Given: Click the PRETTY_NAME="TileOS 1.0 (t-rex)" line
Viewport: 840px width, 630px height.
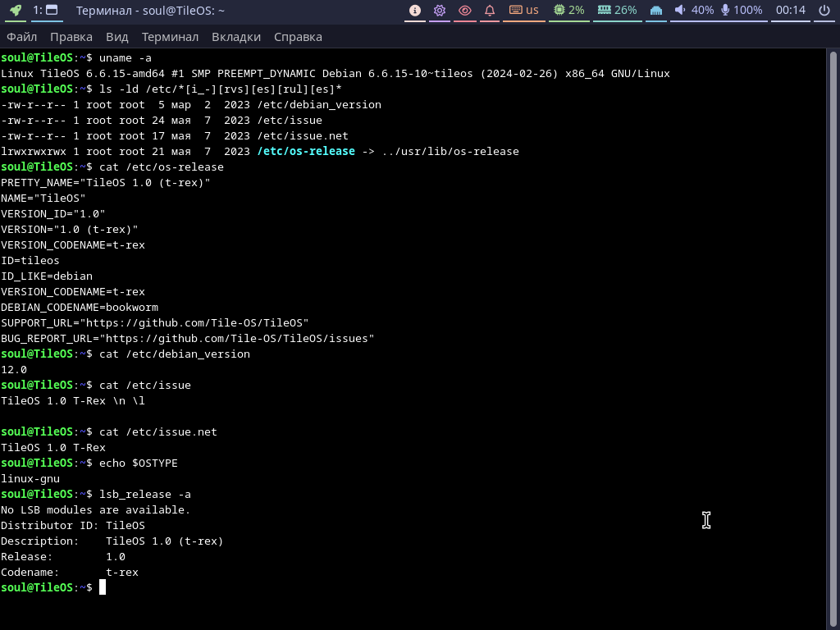Looking at the screenshot, I should point(106,182).
